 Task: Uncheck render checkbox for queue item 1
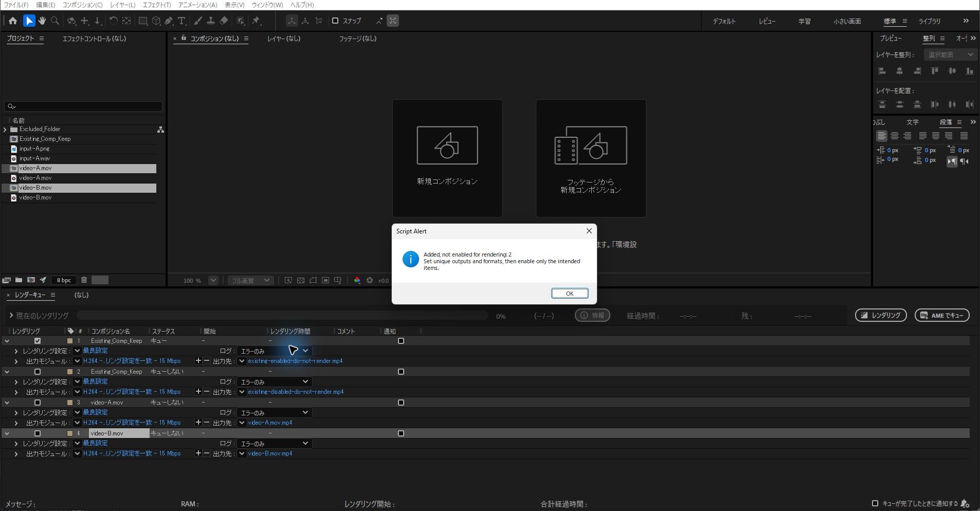(x=38, y=341)
